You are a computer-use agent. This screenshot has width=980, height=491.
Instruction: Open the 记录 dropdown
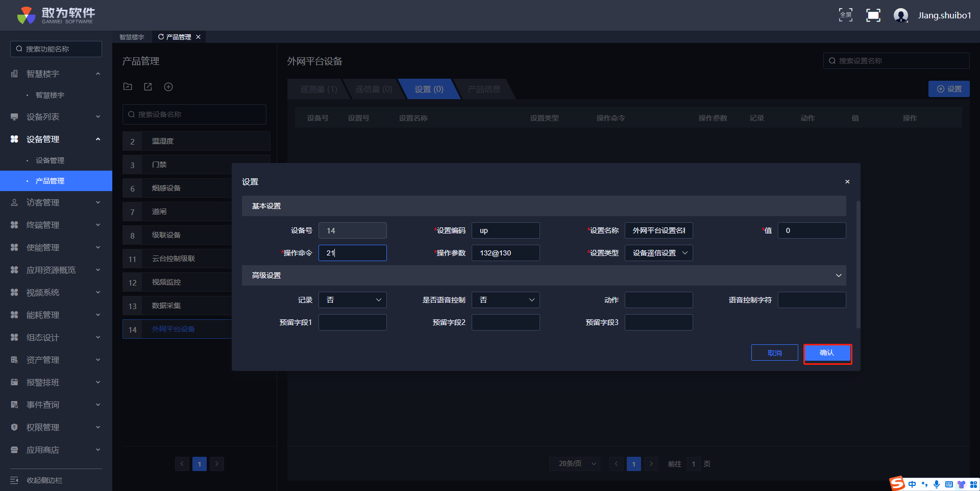click(352, 300)
